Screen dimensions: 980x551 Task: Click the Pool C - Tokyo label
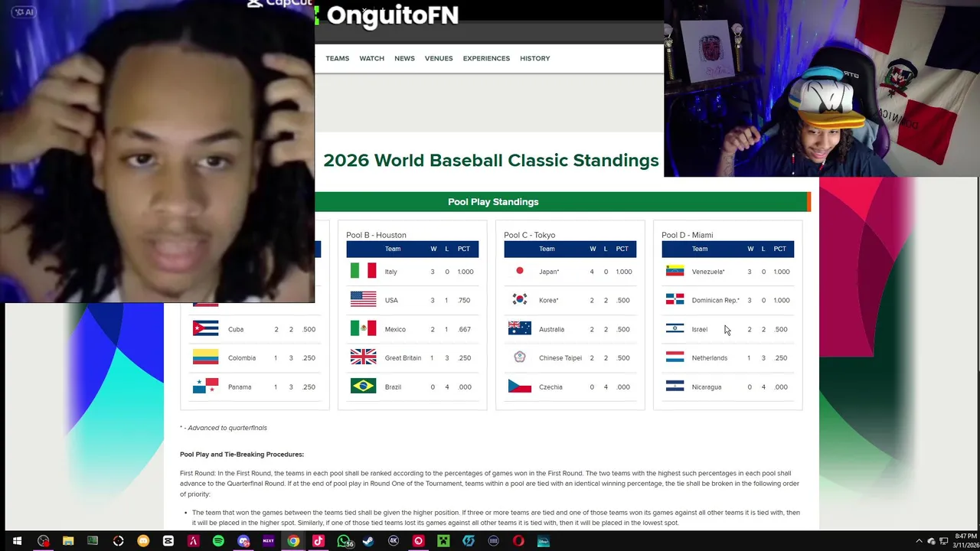(529, 235)
